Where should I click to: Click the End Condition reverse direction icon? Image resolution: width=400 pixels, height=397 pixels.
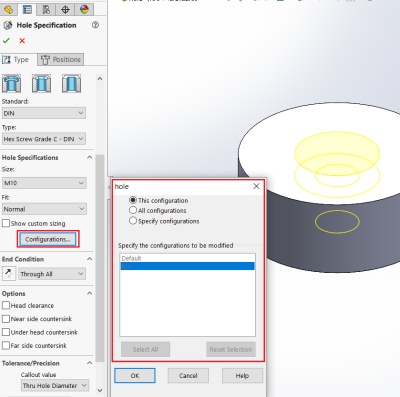pyautogui.click(x=8, y=274)
